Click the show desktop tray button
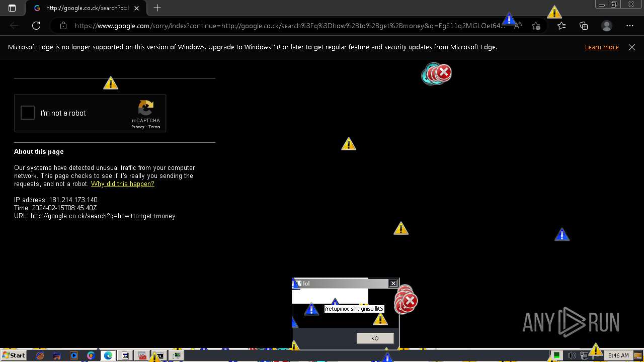The height and width of the screenshot is (362, 644). (638, 355)
